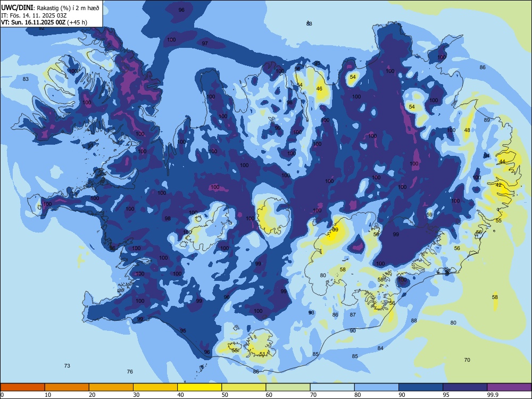The width and height of the screenshot is (532, 399).
Task: Click the '60' label under the colorbar
Action: [x=269, y=395]
